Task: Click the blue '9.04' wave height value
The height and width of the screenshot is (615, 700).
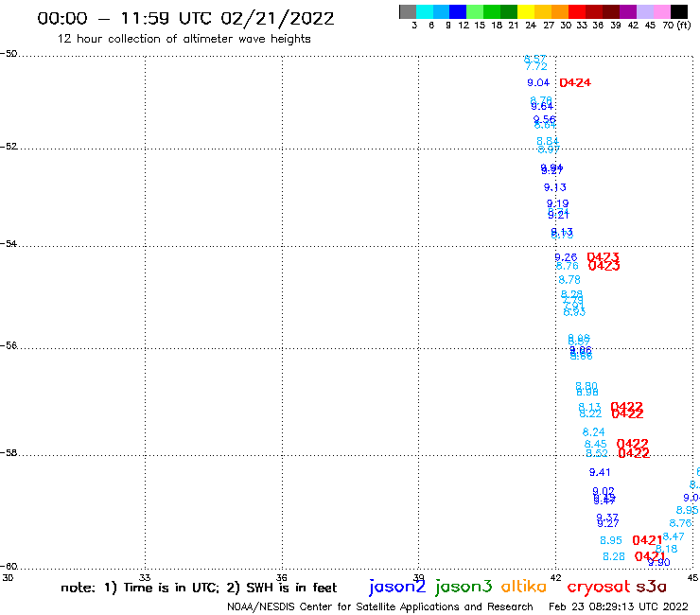Action: pos(538,82)
